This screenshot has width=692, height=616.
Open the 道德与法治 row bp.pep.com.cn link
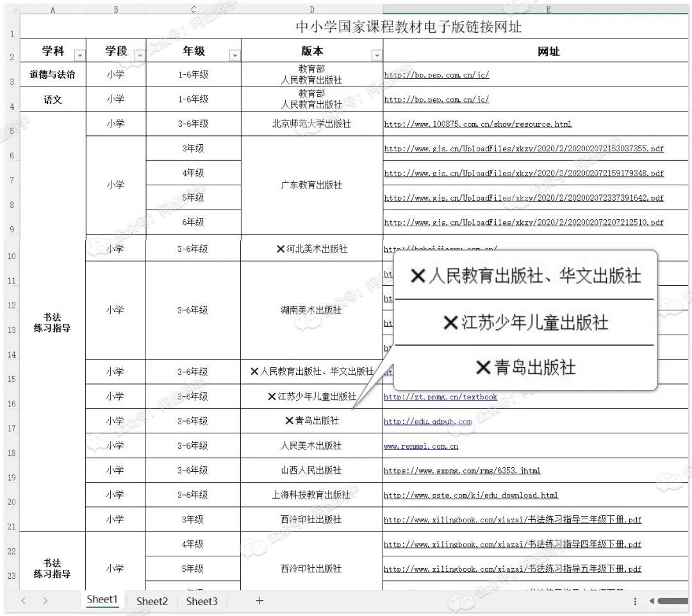[x=436, y=74]
